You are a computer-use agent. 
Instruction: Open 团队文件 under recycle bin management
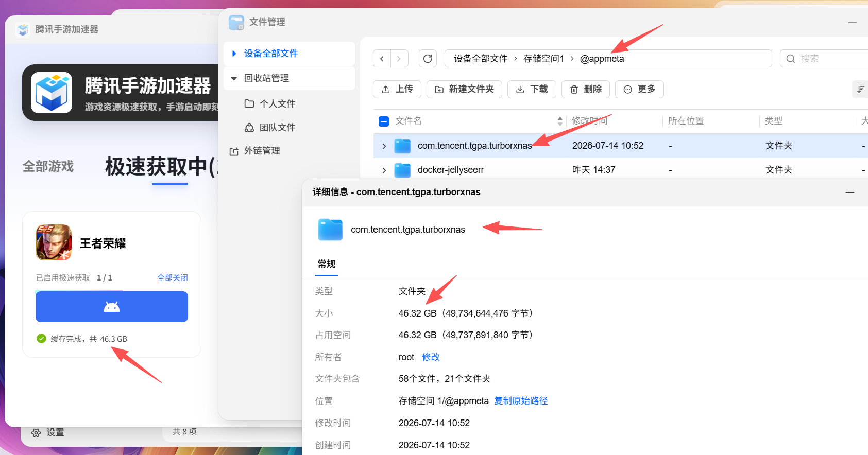click(270, 128)
